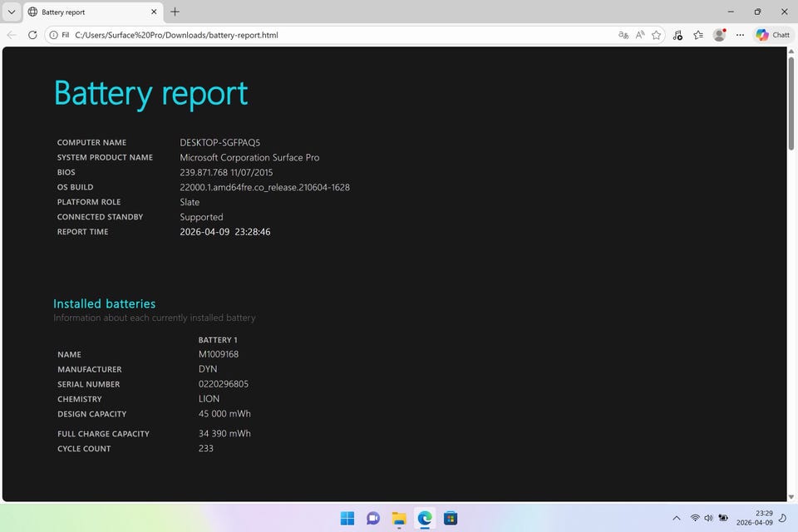Add this page to favorites
This screenshot has width=798, height=532.
657,35
